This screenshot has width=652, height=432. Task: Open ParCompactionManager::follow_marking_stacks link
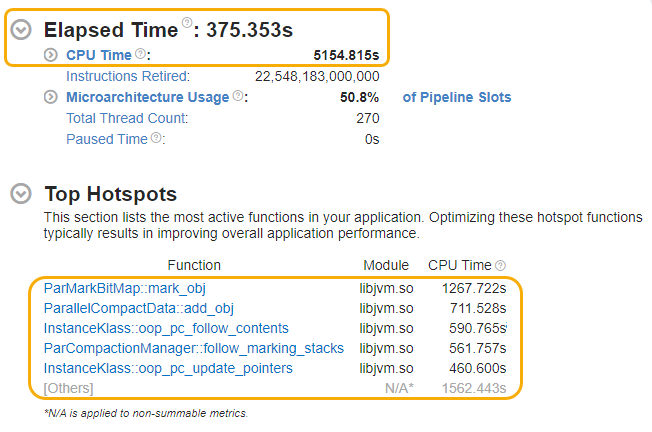click(193, 348)
